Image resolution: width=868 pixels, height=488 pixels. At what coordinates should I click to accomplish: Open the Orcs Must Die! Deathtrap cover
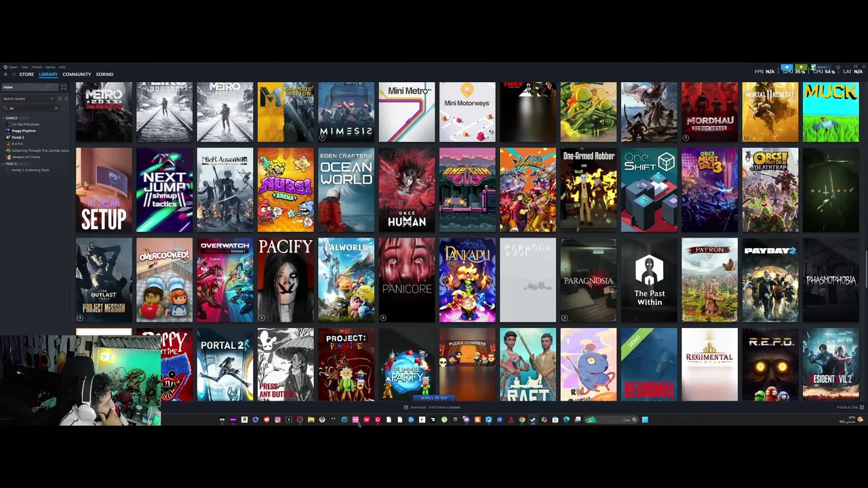(x=770, y=190)
